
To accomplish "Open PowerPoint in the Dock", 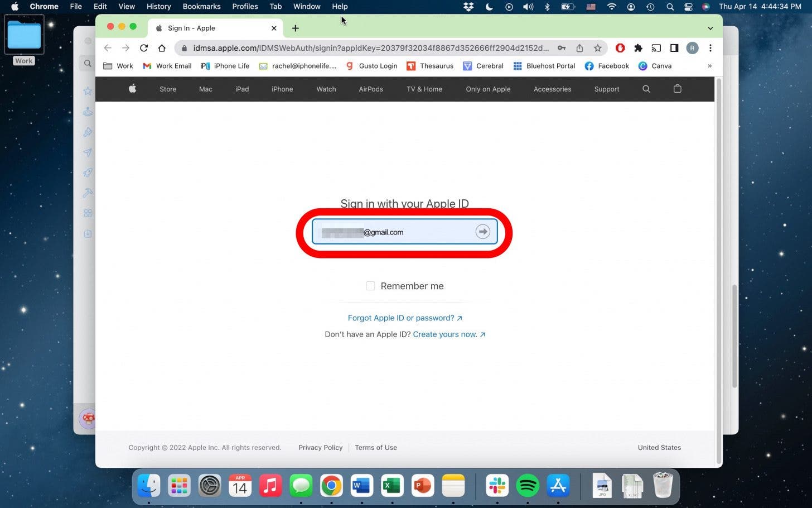I will click(x=423, y=486).
